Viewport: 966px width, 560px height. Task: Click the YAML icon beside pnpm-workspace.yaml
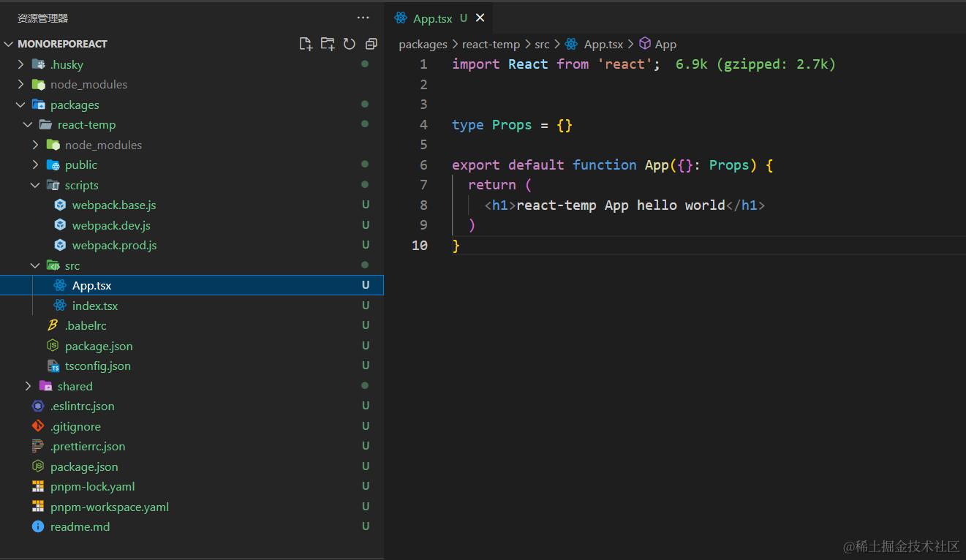coord(38,507)
